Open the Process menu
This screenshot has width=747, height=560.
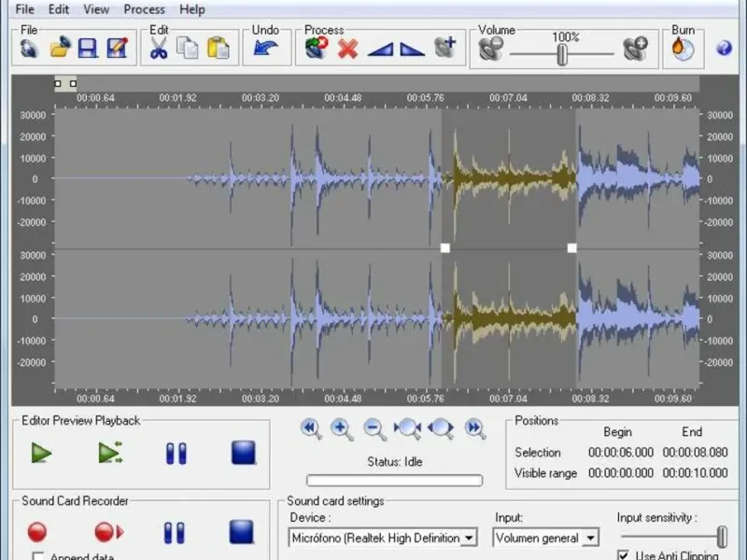144,9
